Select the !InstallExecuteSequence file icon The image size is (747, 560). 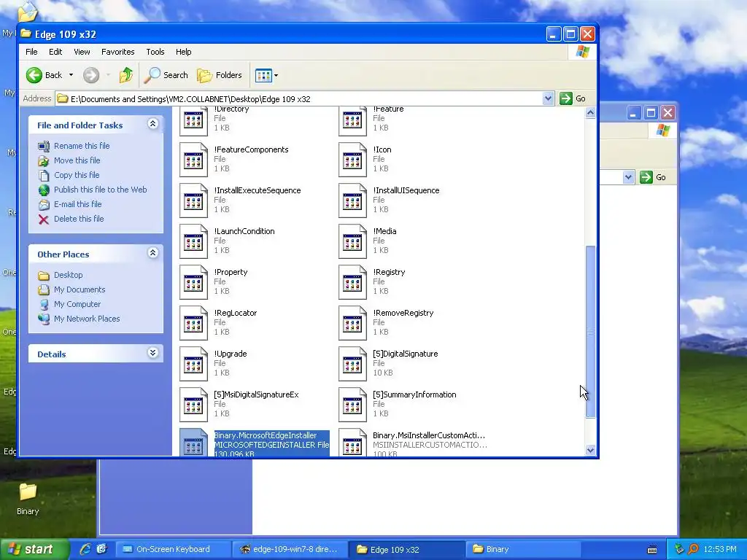coord(193,201)
